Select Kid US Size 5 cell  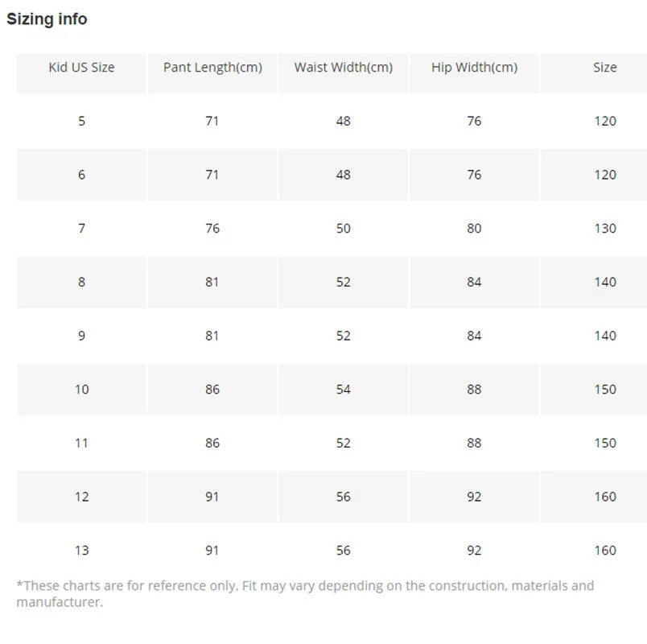click(82, 121)
